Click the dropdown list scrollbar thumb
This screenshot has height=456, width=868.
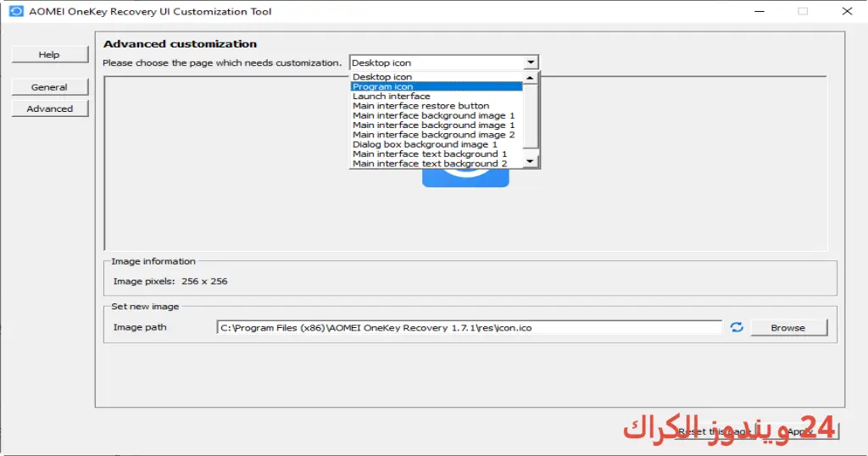531,116
